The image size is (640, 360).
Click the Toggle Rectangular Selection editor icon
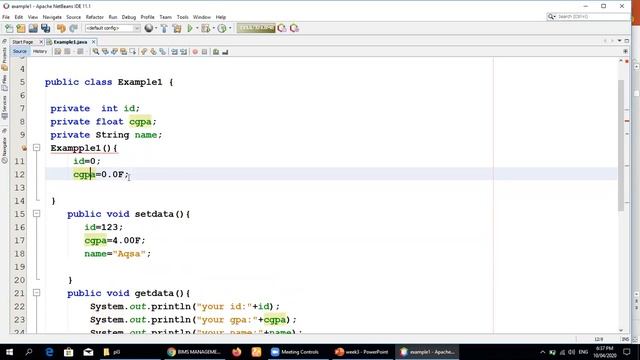(133, 51)
